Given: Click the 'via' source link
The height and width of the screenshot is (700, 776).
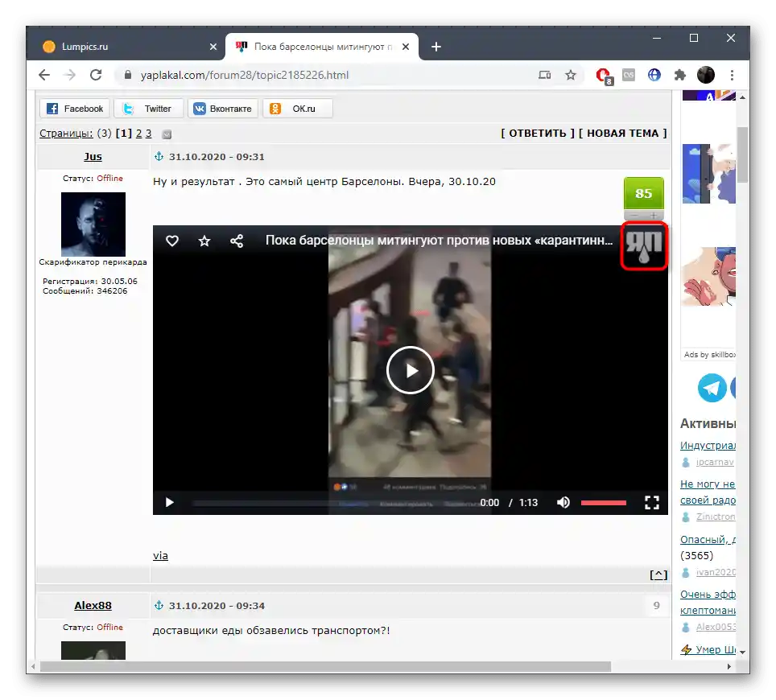Looking at the screenshot, I should coord(160,555).
